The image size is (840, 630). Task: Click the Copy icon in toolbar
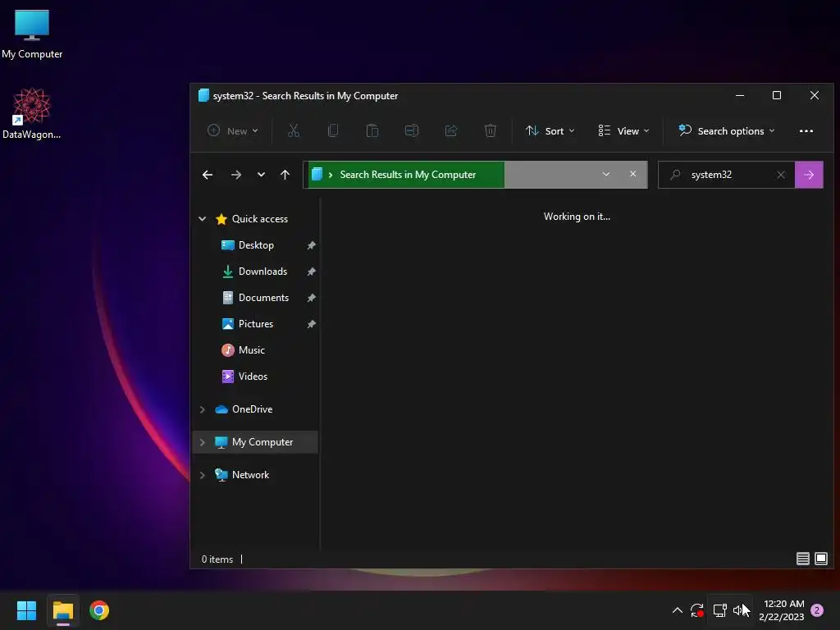(333, 130)
